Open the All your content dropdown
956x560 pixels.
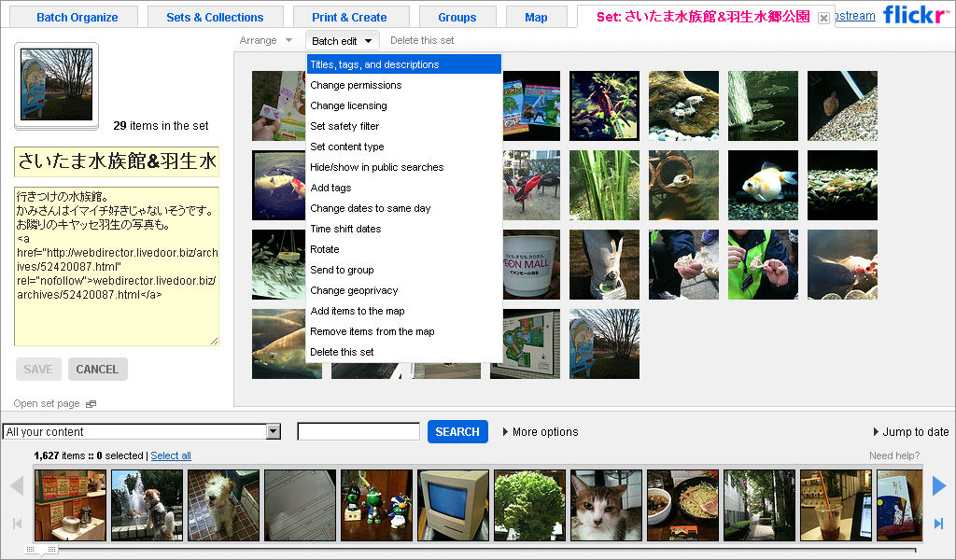tap(142, 431)
